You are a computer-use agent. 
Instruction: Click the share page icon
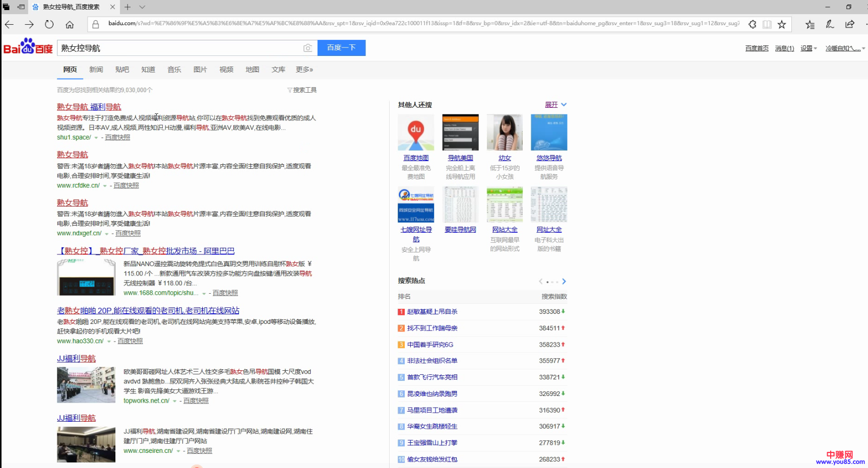pos(850,24)
